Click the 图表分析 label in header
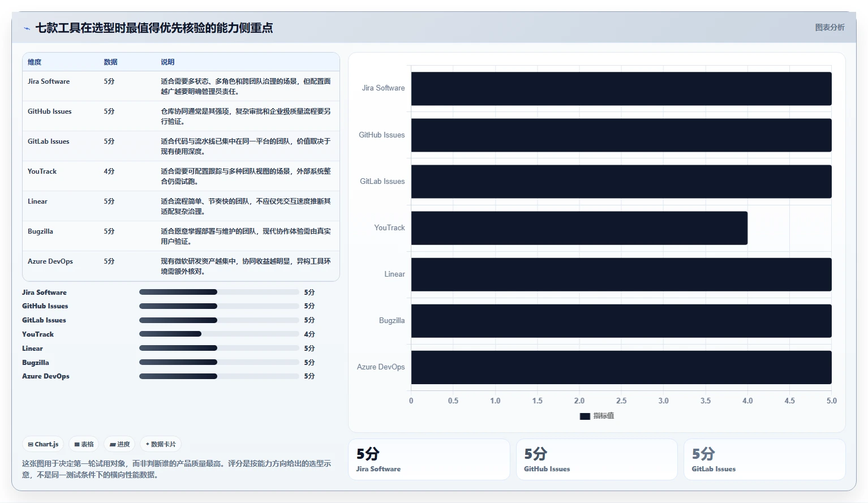This screenshot has width=868, height=503. 830,27
